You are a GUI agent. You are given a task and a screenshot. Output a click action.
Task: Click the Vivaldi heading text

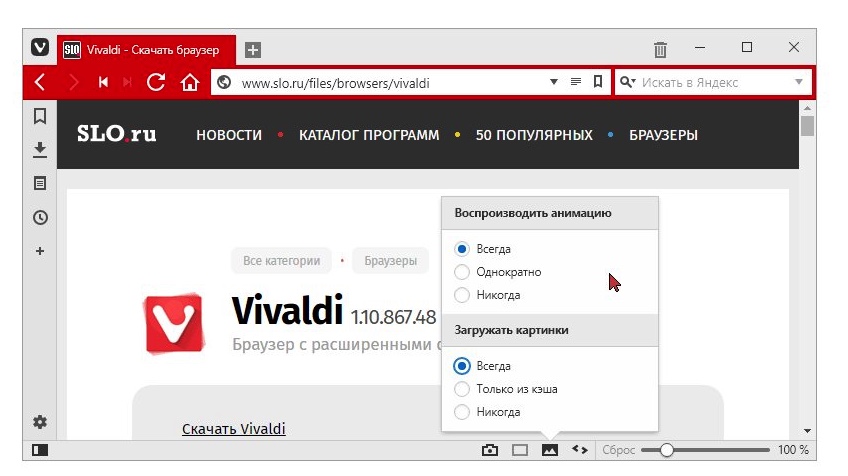point(287,310)
